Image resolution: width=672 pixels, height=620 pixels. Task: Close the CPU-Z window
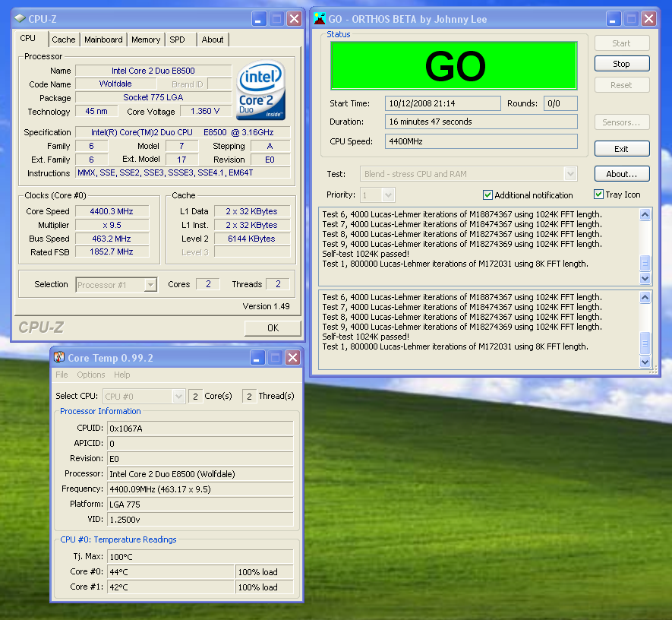tap(295, 19)
